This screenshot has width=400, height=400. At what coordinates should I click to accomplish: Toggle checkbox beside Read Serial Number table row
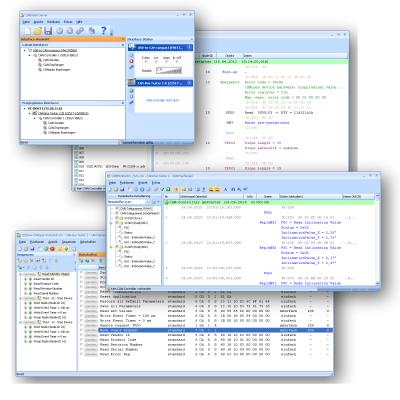pyautogui.click(x=81, y=349)
